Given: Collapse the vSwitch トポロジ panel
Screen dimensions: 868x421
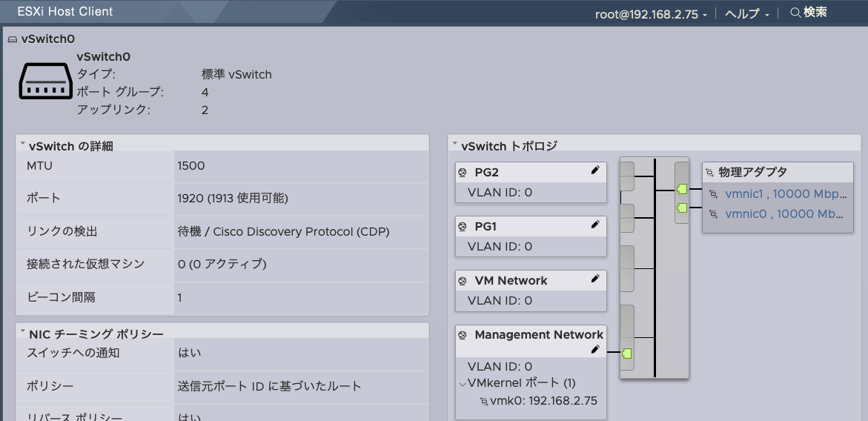Looking at the screenshot, I should pos(455,144).
